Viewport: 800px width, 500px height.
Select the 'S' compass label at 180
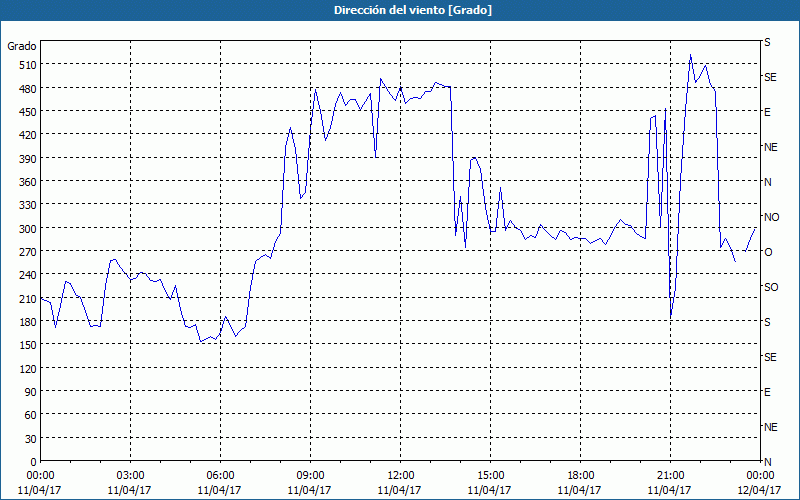tap(767, 322)
